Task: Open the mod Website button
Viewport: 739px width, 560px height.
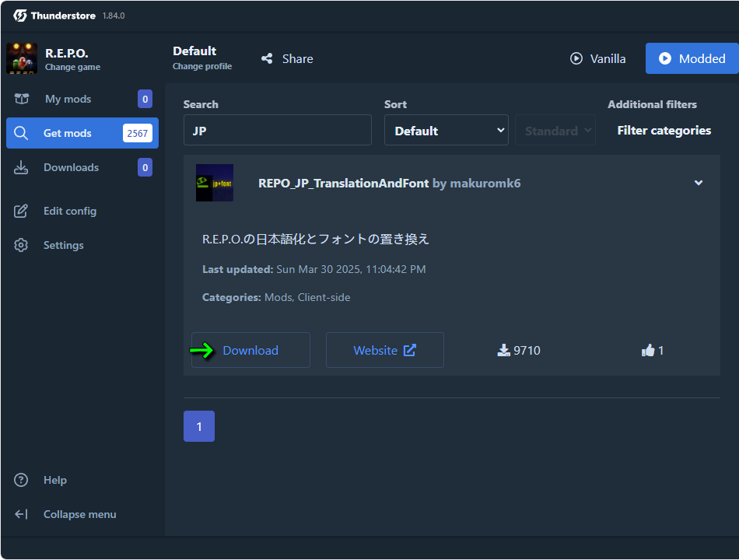Action: (384, 350)
